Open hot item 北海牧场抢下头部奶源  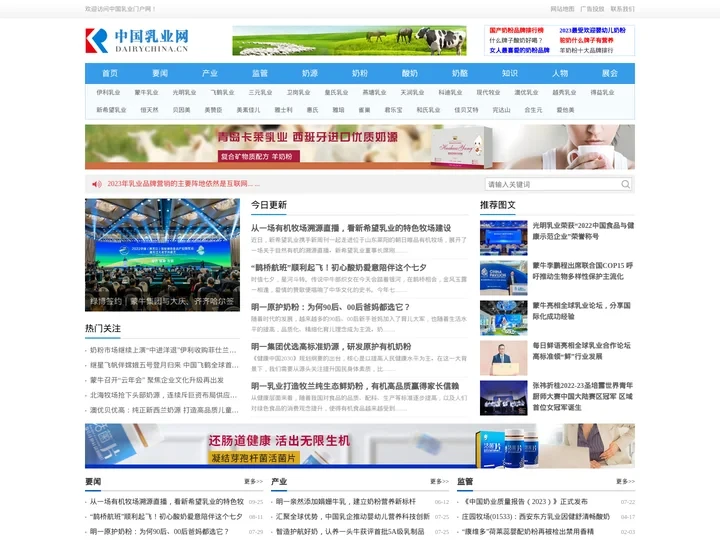coord(163,395)
